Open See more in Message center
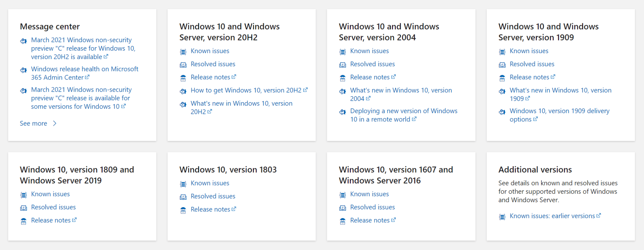The height and width of the screenshot is (250, 644). (33, 123)
